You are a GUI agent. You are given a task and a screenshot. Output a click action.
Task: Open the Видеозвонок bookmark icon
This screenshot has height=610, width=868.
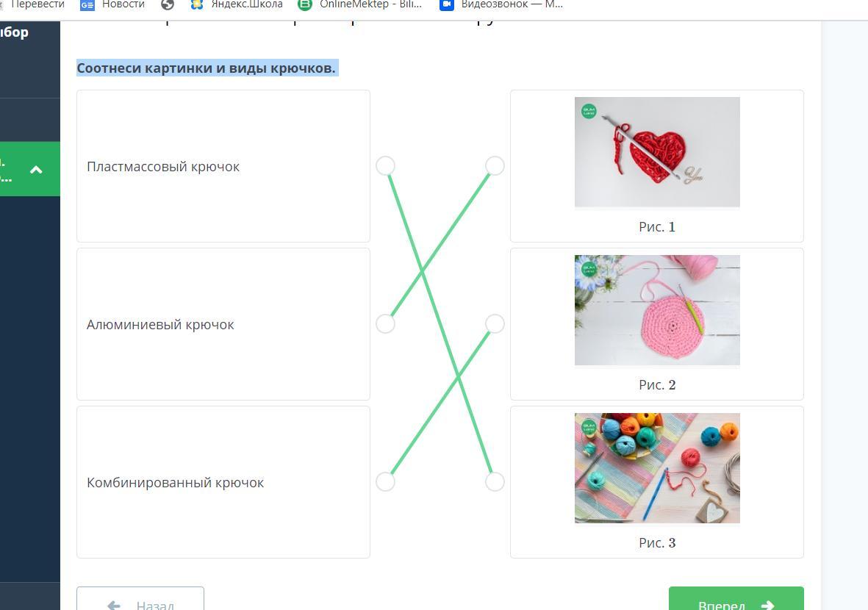[x=447, y=4]
